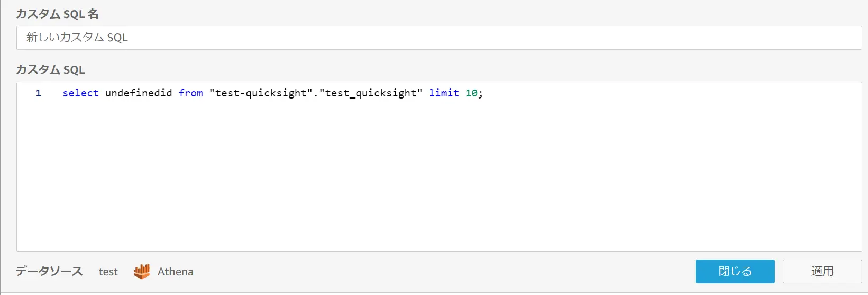The width and height of the screenshot is (868, 295).
Task: Click the "test-quicksight" database name
Action: pyautogui.click(x=261, y=93)
